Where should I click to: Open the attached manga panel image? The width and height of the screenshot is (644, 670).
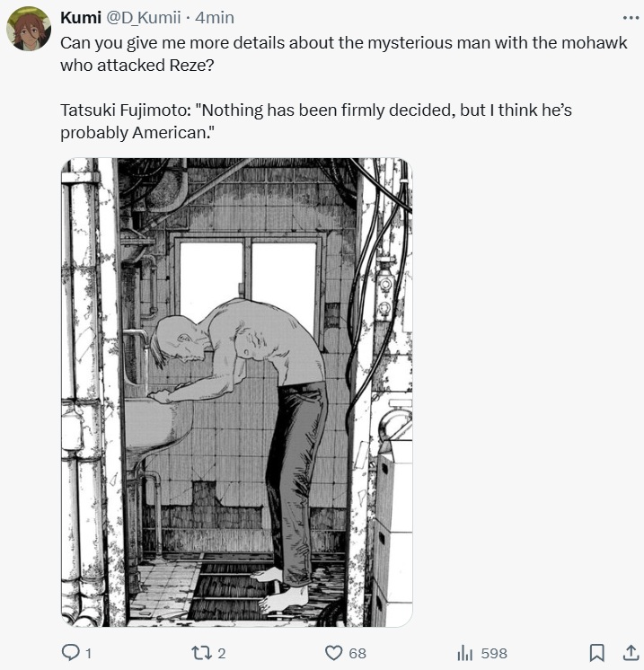[237, 392]
